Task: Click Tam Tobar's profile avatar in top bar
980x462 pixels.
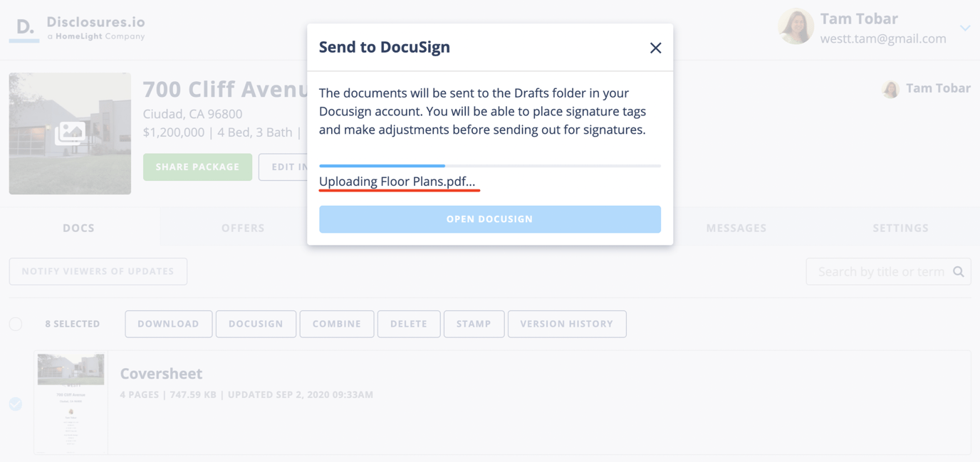Action: (x=796, y=26)
